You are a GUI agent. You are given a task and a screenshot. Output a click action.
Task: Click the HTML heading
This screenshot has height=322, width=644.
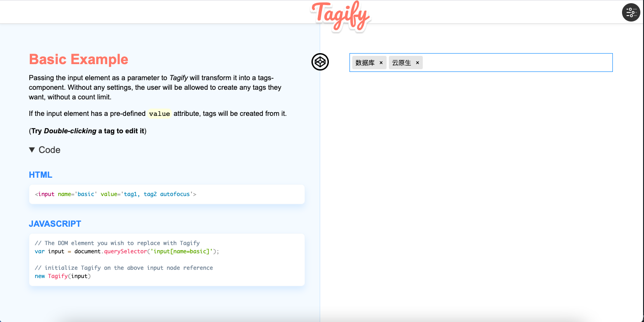tap(40, 175)
